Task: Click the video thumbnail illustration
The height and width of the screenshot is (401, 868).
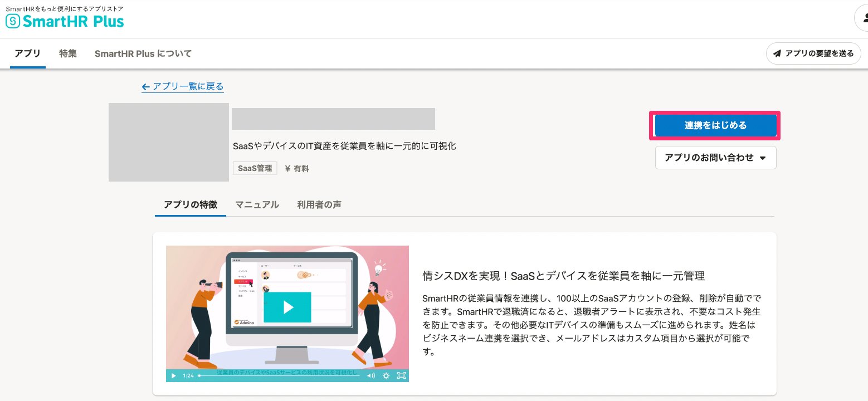Action: 287,314
